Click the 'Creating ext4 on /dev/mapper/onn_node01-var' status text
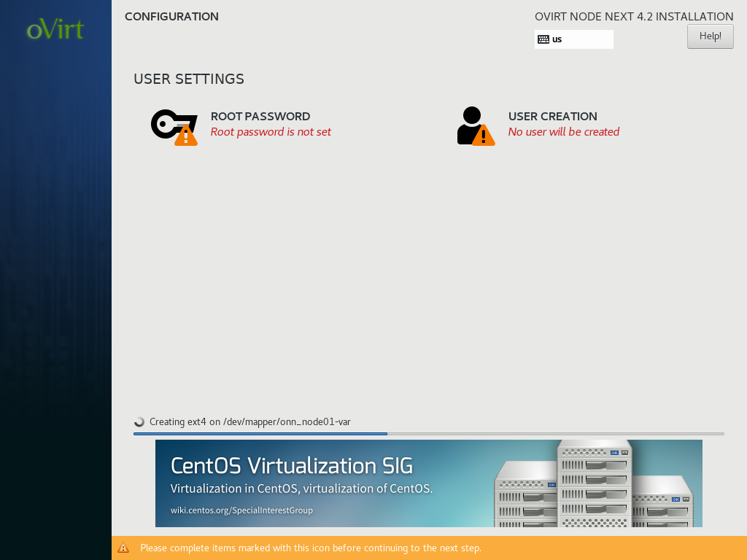Image resolution: width=747 pixels, height=560 pixels. tap(250, 422)
